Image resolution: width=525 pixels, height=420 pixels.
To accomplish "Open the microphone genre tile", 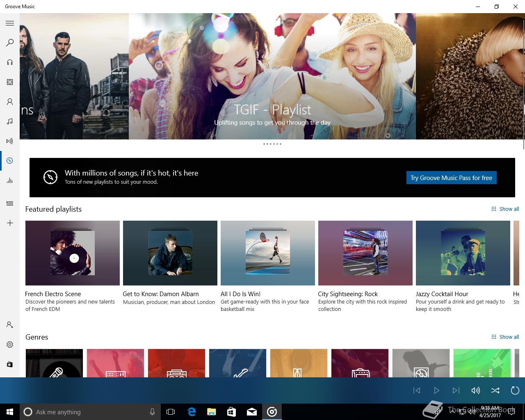I will point(54,363).
